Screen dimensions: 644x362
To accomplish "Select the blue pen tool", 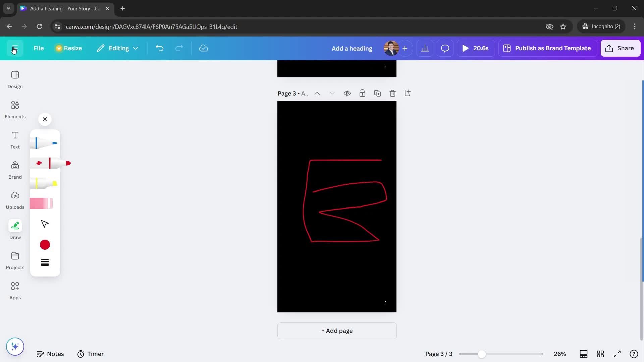I will click(x=44, y=143).
